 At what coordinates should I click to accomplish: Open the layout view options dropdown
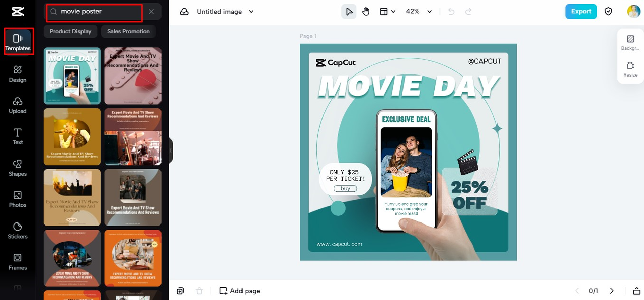click(387, 12)
